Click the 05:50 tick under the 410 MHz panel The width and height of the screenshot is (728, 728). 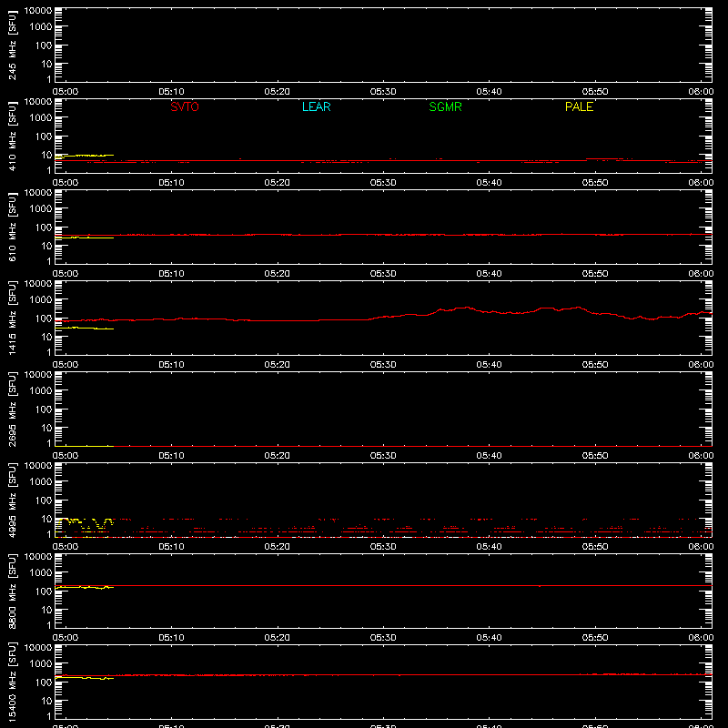(595, 183)
